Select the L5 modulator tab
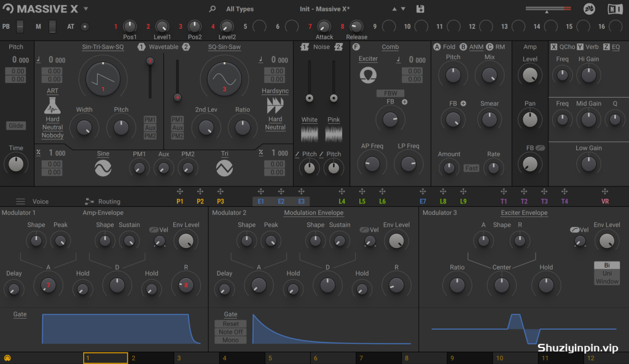The width and height of the screenshot is (629, 364). (x=362, y=201)
